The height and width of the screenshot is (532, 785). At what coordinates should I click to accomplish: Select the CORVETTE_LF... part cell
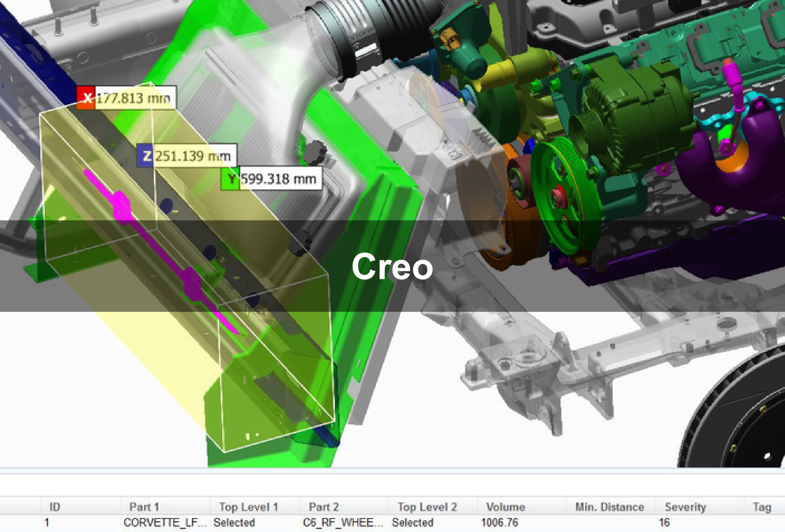(165, 522)
